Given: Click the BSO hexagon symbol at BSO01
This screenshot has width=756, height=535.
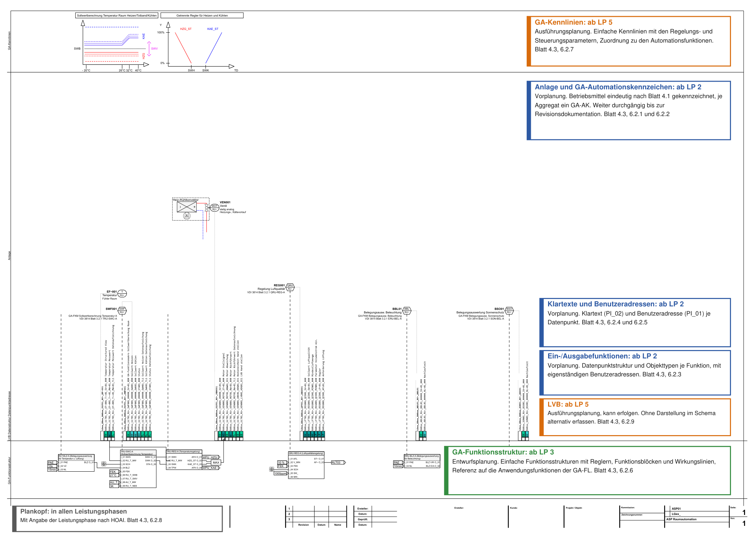Looking at the screenshot, I should [509, 311].
